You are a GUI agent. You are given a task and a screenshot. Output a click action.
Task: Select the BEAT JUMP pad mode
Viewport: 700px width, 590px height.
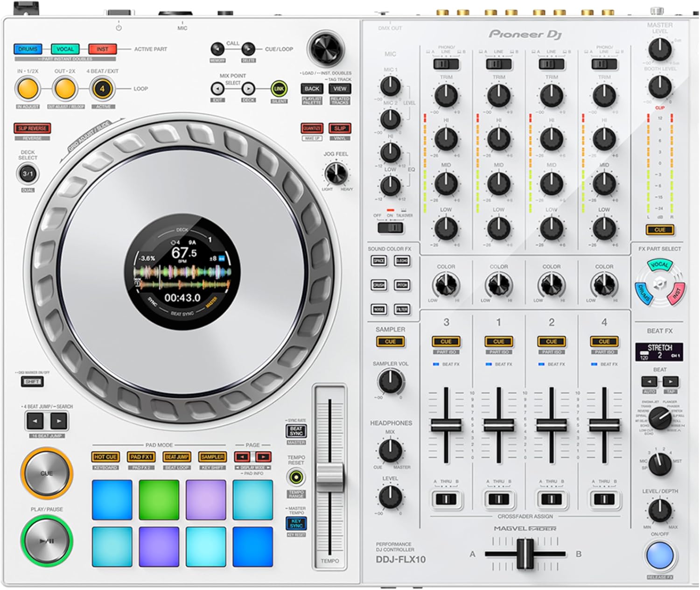tap(177, 457)
